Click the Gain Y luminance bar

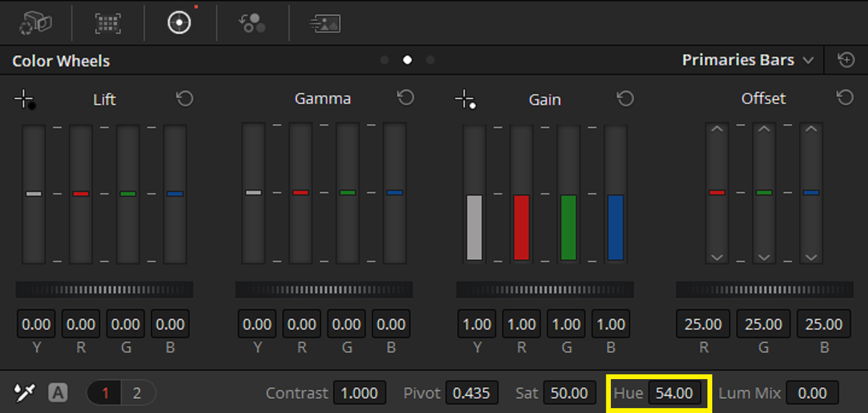pos(474,227)
